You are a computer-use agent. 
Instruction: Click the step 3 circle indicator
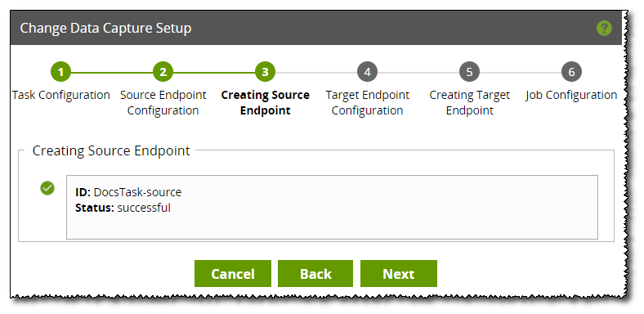click(x=265, y=72)
